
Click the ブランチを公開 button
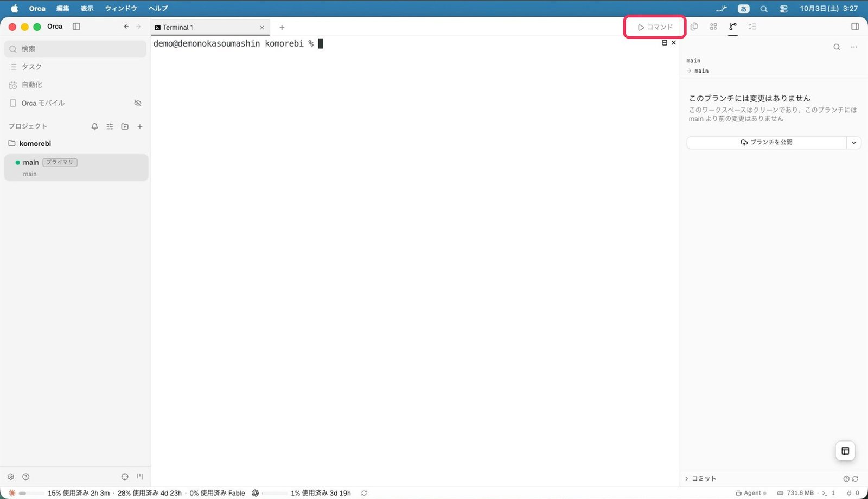[x=766, y=143]
